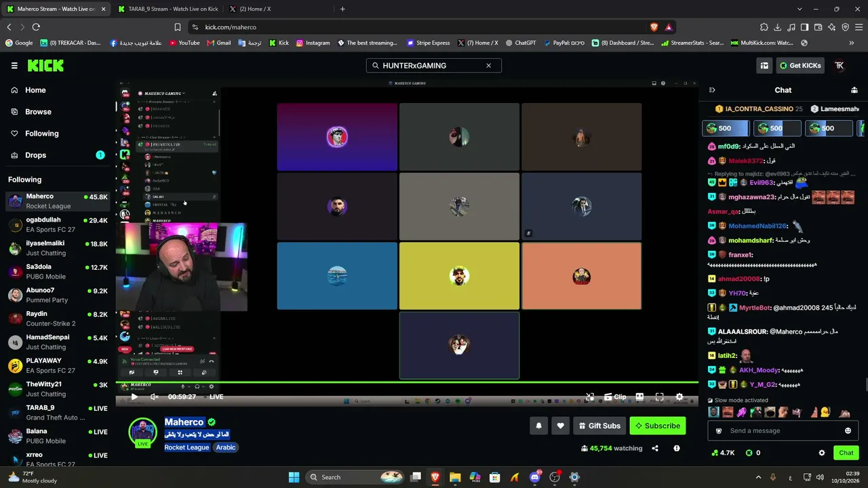This screenshot has height=488, width=868.
Task: Clear the HUNTERxGAMING search text
Action: 488,66
